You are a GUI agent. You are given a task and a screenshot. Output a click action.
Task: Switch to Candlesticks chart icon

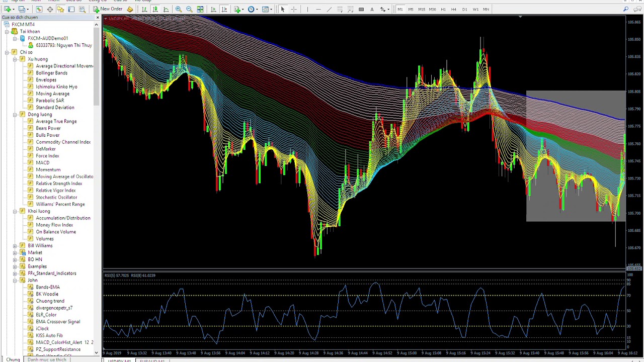[155, 9]
